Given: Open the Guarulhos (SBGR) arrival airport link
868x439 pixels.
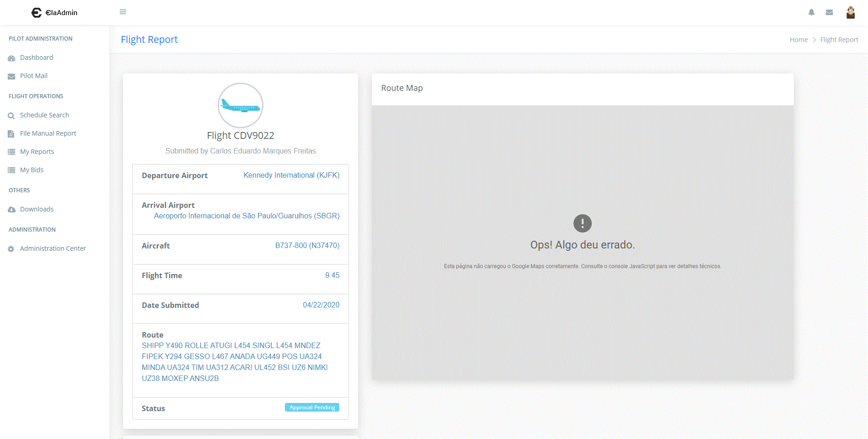Looking at the screenshot, I should (x=246, y=216).
